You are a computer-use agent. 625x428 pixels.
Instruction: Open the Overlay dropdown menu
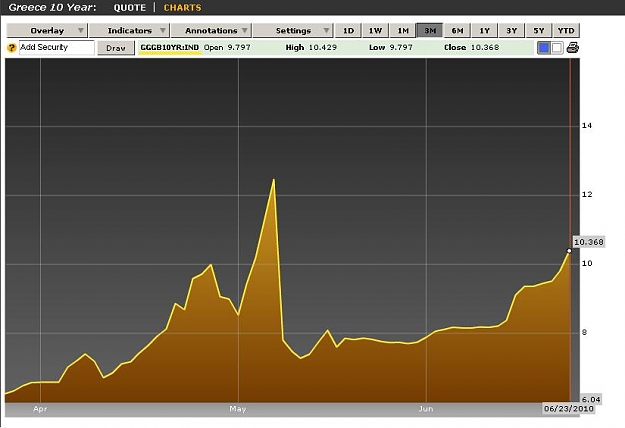click(47, 31)
